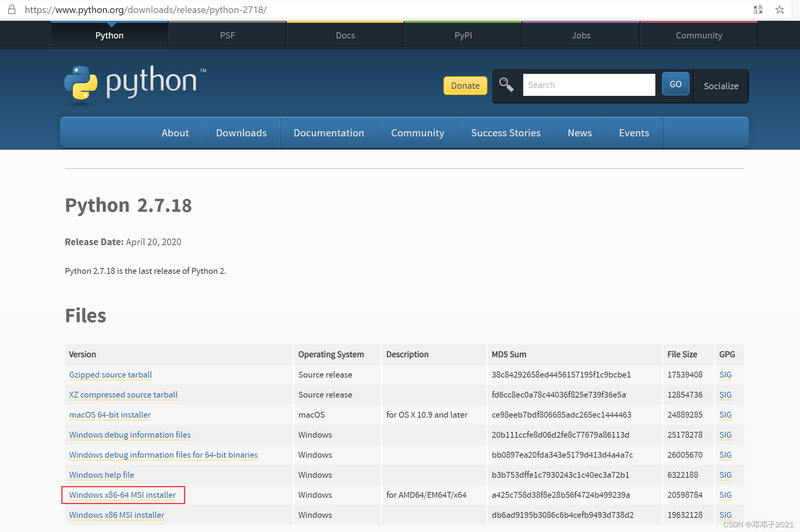Image resolution: width=800 pixels, height=532 pixels.
Task: Click the yellow Donate button
Action: 465,86
